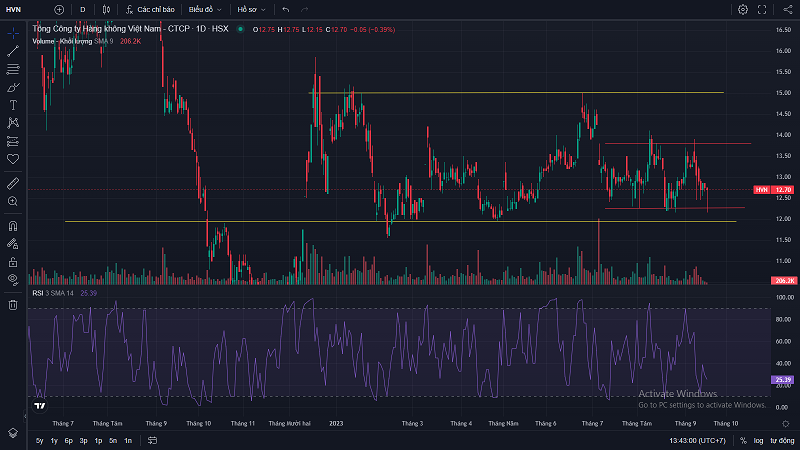Expand the Biểu đồ dropdown
800x450 pixels.
click(206, 9)
